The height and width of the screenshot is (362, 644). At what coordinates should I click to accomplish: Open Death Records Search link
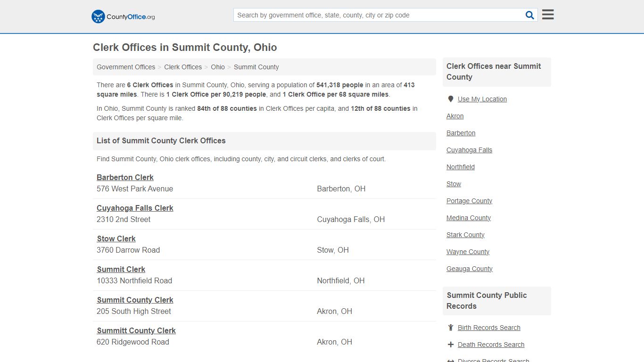pos(491,345)
